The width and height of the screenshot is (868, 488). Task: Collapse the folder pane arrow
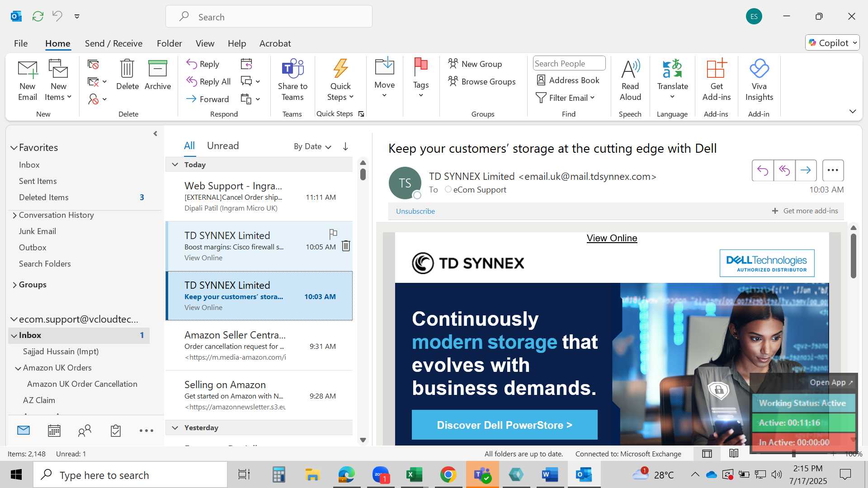(155, 134)
